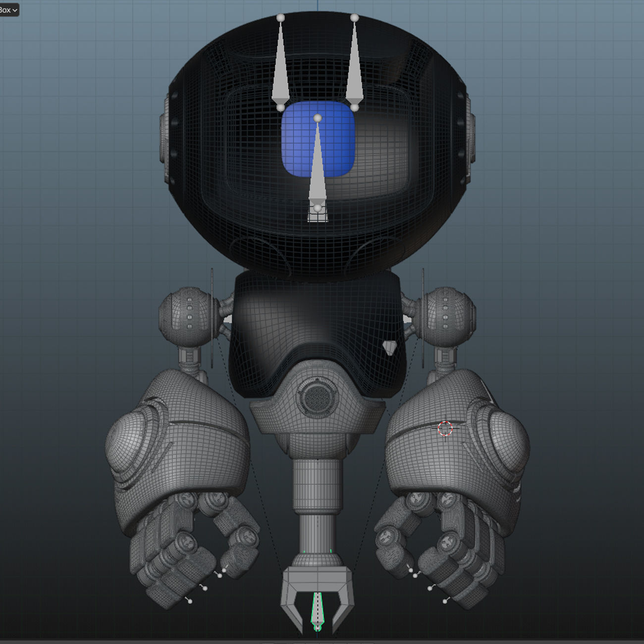Open the Box selection mode dropdown
The width and height of the screenshot is (644, 644).
coord(8,9)
